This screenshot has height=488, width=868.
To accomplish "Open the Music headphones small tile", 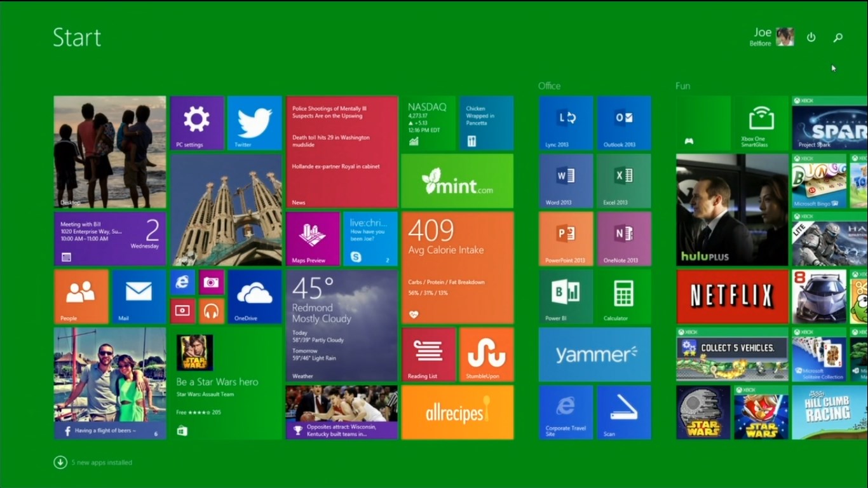I will [x=211, y=311].
